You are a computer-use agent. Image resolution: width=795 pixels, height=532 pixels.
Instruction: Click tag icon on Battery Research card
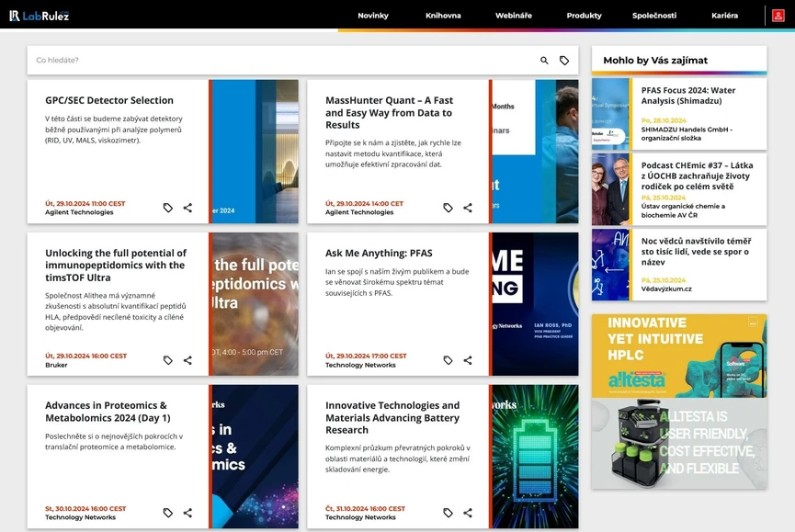click(448, 513)
